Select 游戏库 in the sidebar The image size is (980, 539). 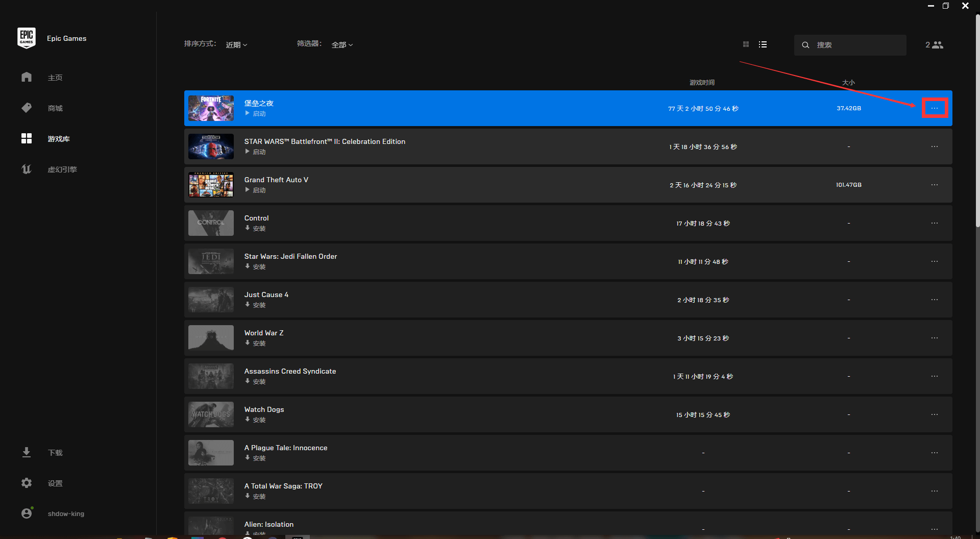(x=59, y=139)
